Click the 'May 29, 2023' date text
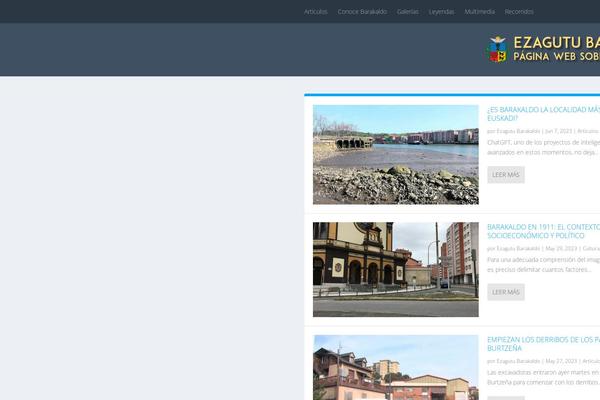Viewport: 600px width, 400px height. [561, 249]
